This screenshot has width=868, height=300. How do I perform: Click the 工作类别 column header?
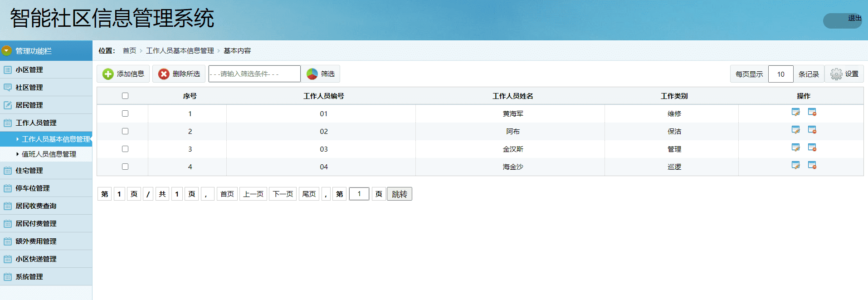click(674, 96)
